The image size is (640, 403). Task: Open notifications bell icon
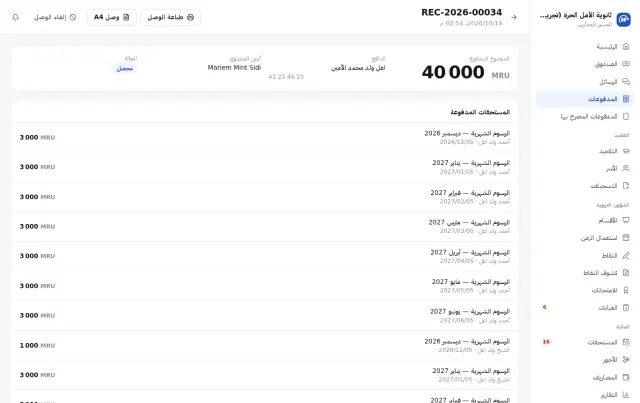point(16,17)
